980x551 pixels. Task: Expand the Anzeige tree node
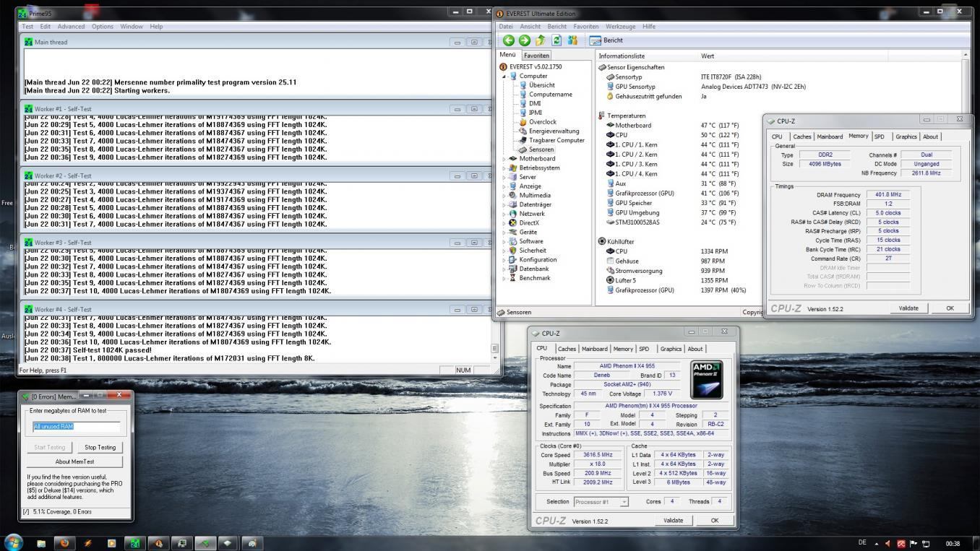click(x=504, y=186)
